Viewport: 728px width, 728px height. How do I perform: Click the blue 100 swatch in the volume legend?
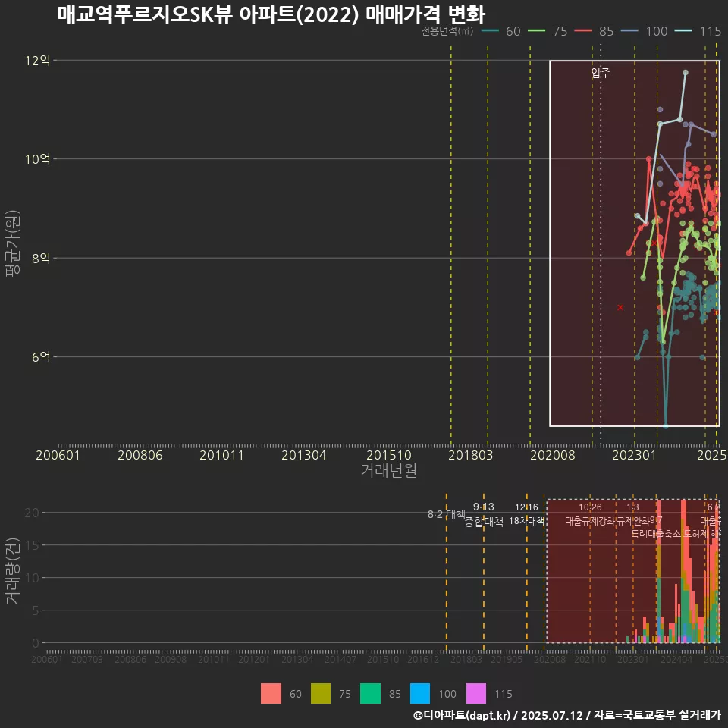[420, 694]
